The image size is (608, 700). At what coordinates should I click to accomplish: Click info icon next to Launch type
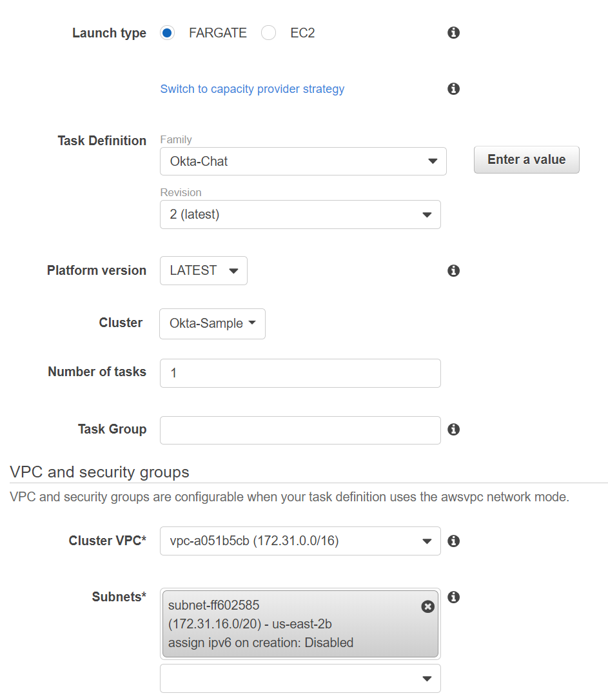(453, 33)
